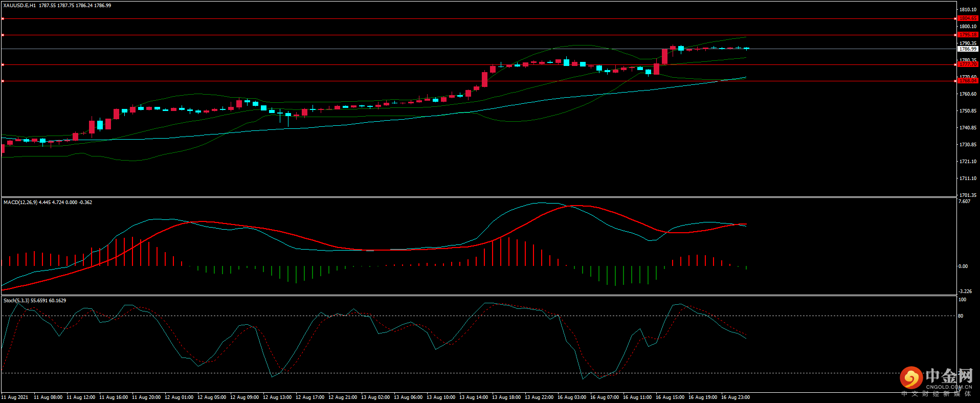The image size is (980, 403).
Task: Click the MACD(12,26,9) indicator label
Action: pos(20,203)
